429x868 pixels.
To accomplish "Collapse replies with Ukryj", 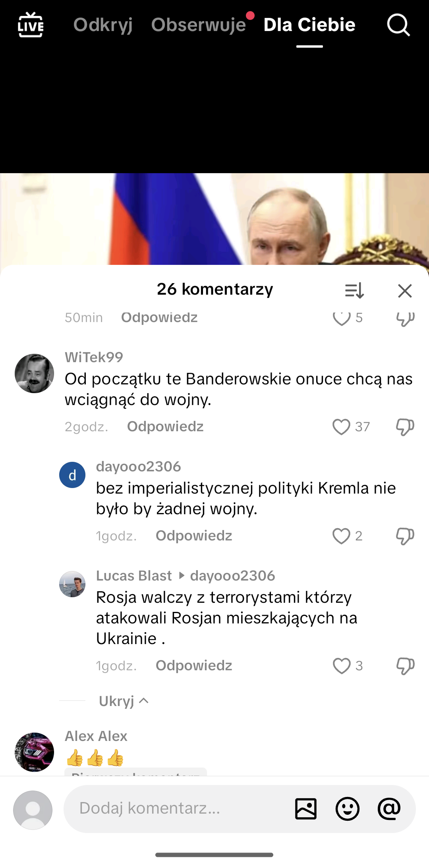I will [124, 701].
